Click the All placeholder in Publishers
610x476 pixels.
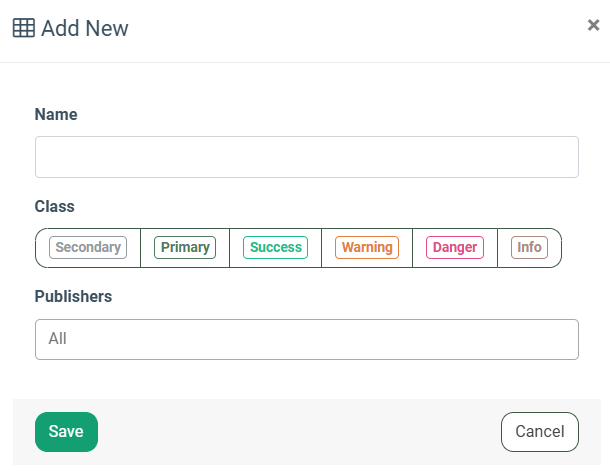[58, 339]
